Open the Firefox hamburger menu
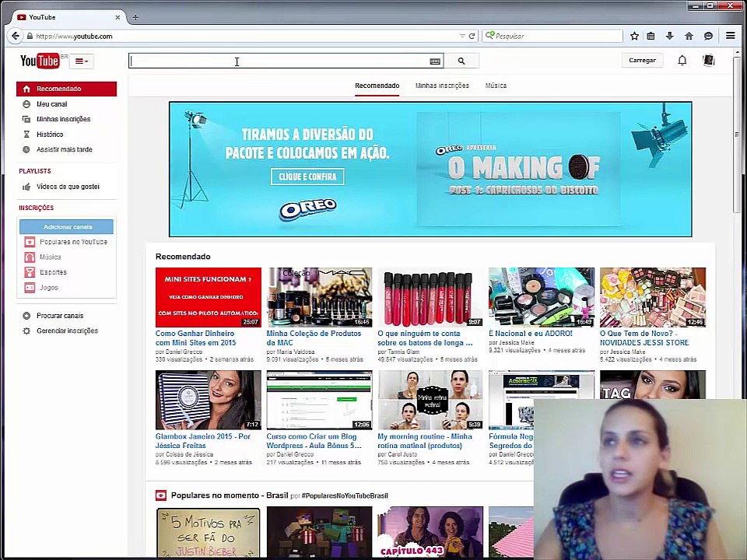The width and height of the screenshot is (747, 560). tap(731, 36)
